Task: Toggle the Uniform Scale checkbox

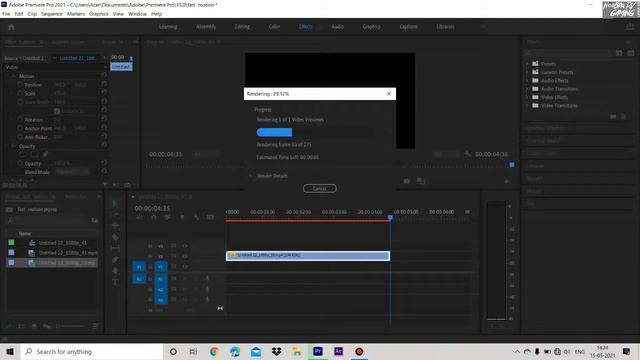Action: coord(57,111)
